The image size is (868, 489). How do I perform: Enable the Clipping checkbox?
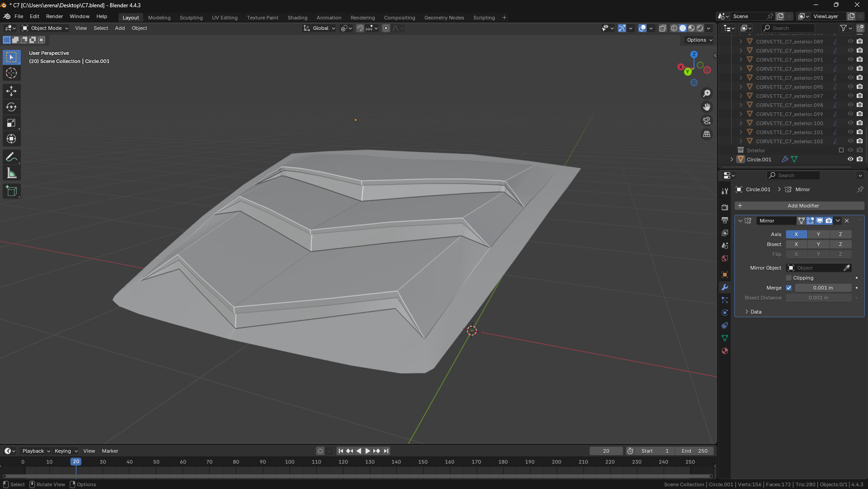[x=789, y=278]
